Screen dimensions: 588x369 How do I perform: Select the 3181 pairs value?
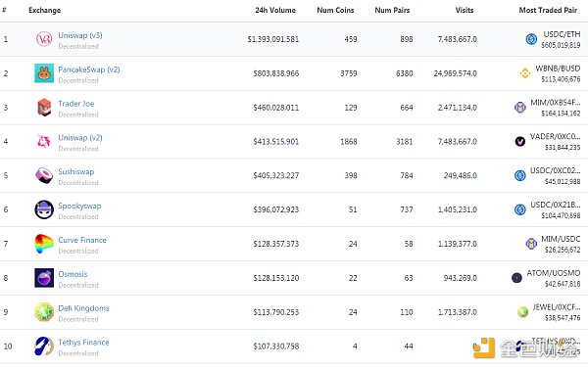pos(404,142)
